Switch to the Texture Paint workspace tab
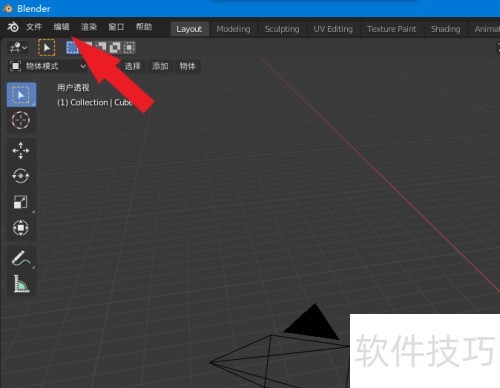Viewport: 500px width, 388px height. (x=391, y=29)
